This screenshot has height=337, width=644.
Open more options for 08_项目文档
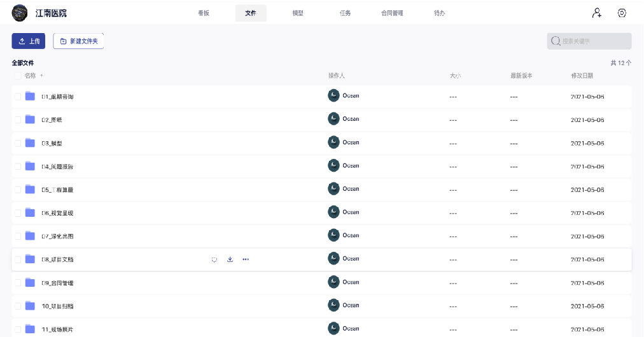(x=246, y=259)
